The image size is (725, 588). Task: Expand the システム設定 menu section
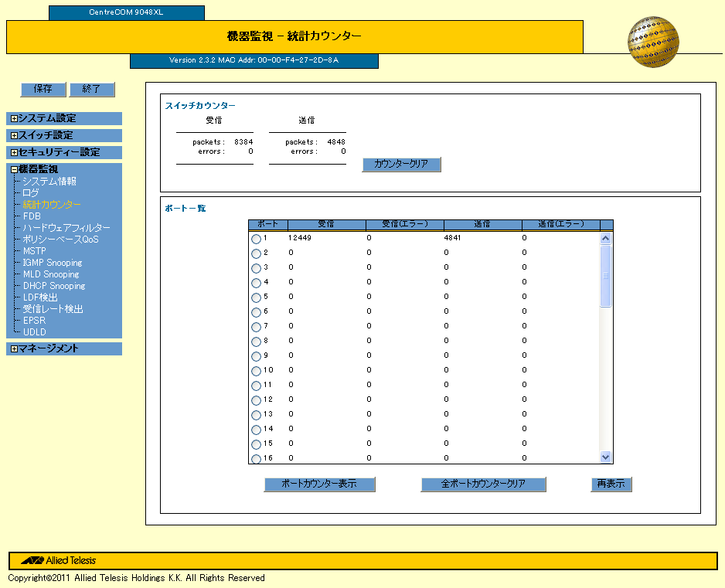coord(14,119)
